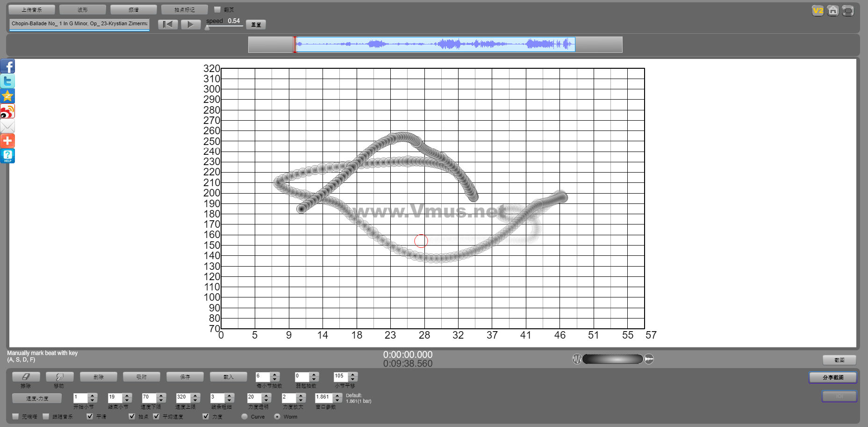Click the Weibo share icon
868x427 pixels.
tap(7, 111)
